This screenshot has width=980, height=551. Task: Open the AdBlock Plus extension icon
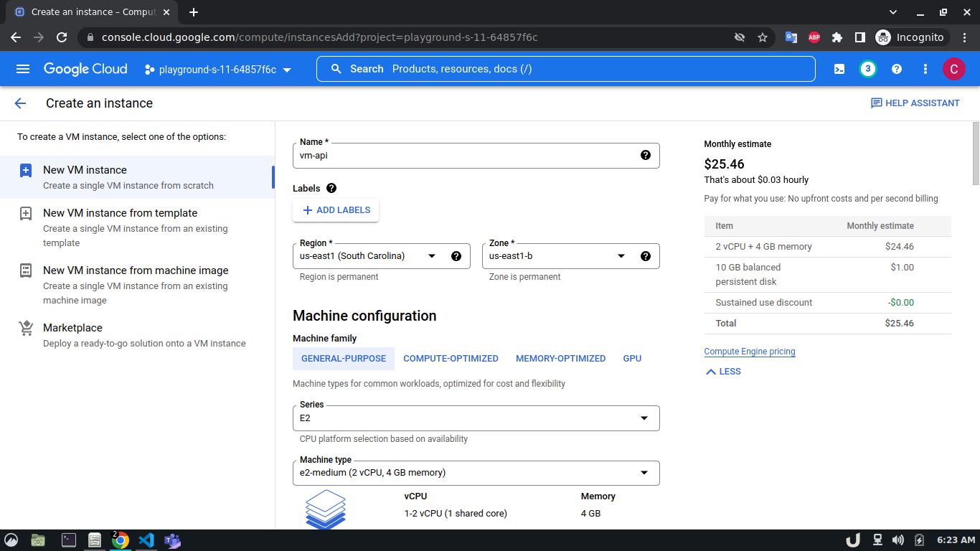[x=814, y=37]
